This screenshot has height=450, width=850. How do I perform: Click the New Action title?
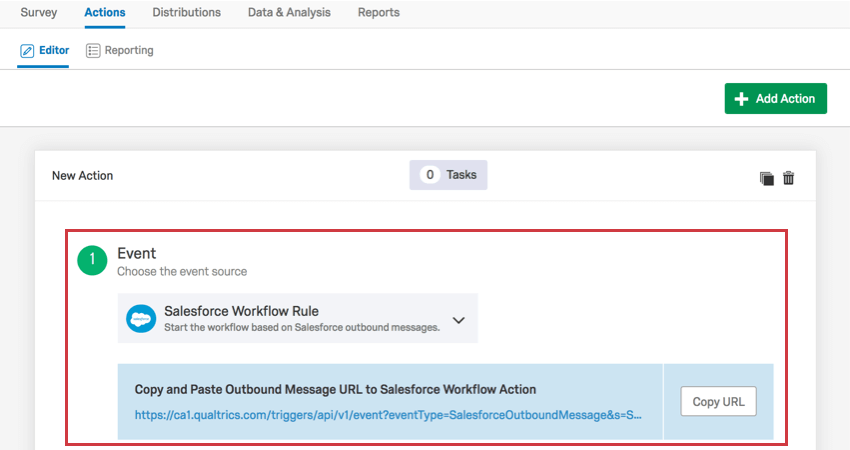click(82, 176)
